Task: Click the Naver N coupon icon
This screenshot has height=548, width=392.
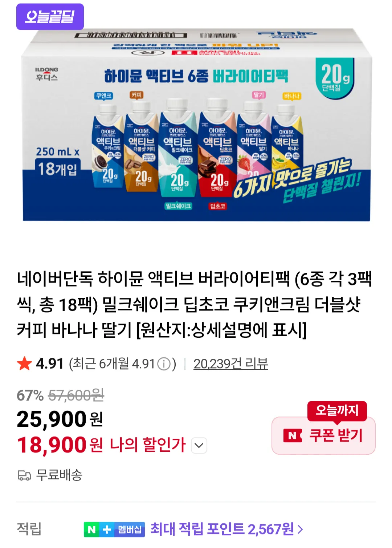Action: [293, 435]
